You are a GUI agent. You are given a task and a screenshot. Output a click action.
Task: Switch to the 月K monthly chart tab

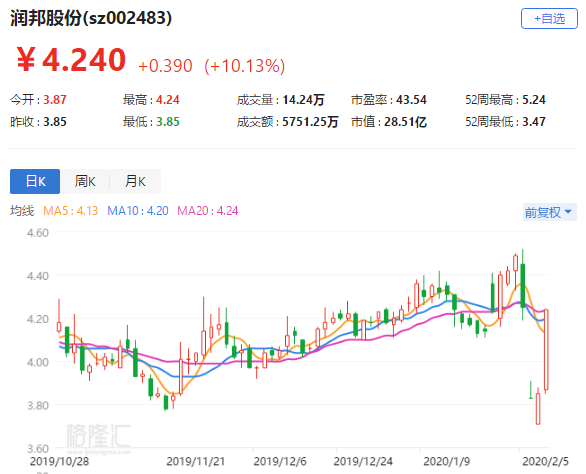(x=135, y=181)
